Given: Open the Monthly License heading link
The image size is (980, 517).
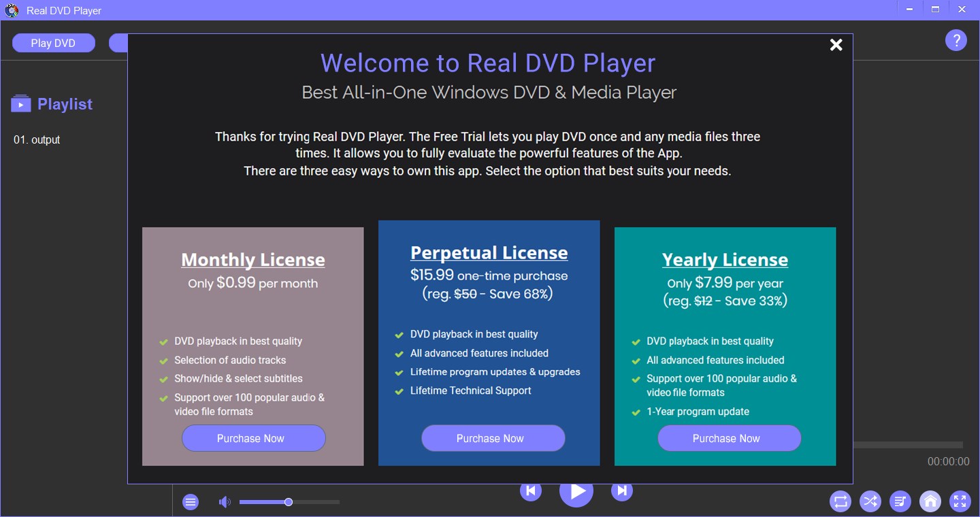Looking at the screenshot, I should pos(253,260).
